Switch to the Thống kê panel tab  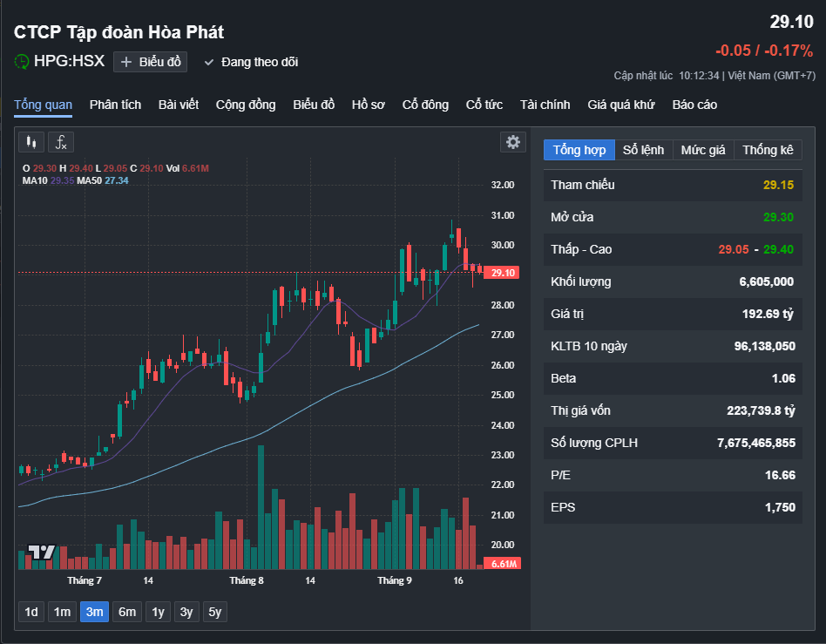[768, 150]
